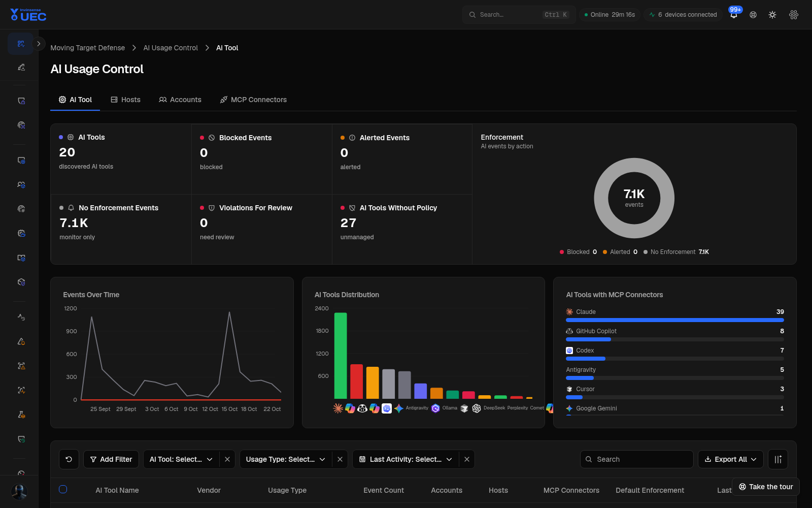
Task: Remove the AI Tool filter with X
Action: [x=227, y=459]
